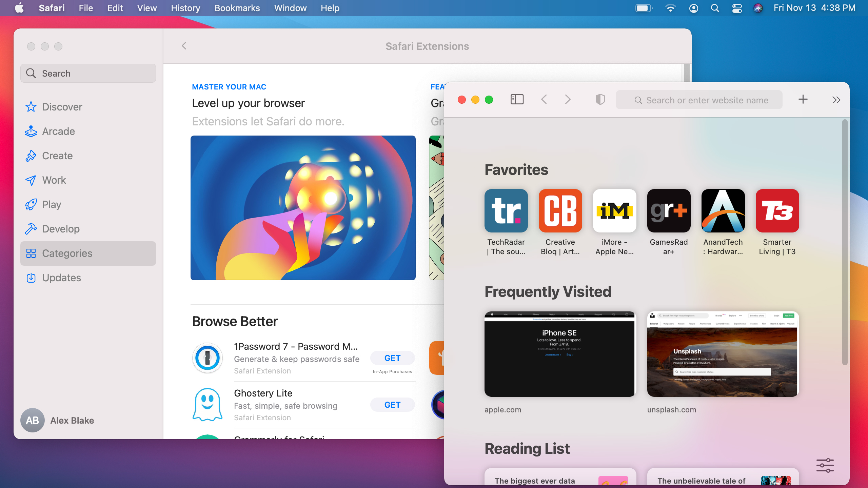Select Work in the App Store sidebar

pos(88,180)
